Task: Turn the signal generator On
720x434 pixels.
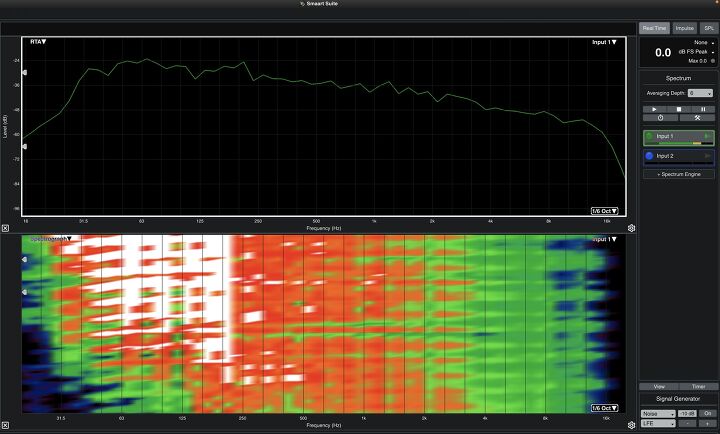Action: (x=707, y=413)
